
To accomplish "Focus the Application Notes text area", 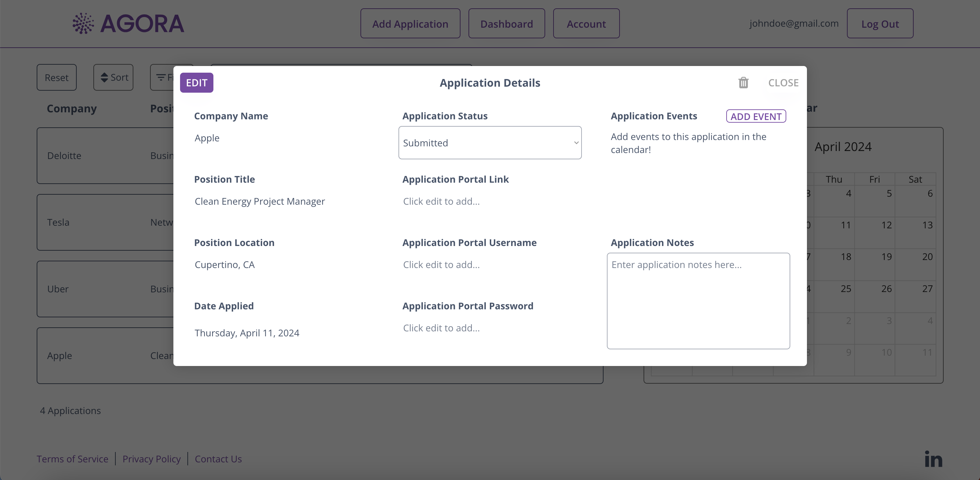I will coord(698,301).
